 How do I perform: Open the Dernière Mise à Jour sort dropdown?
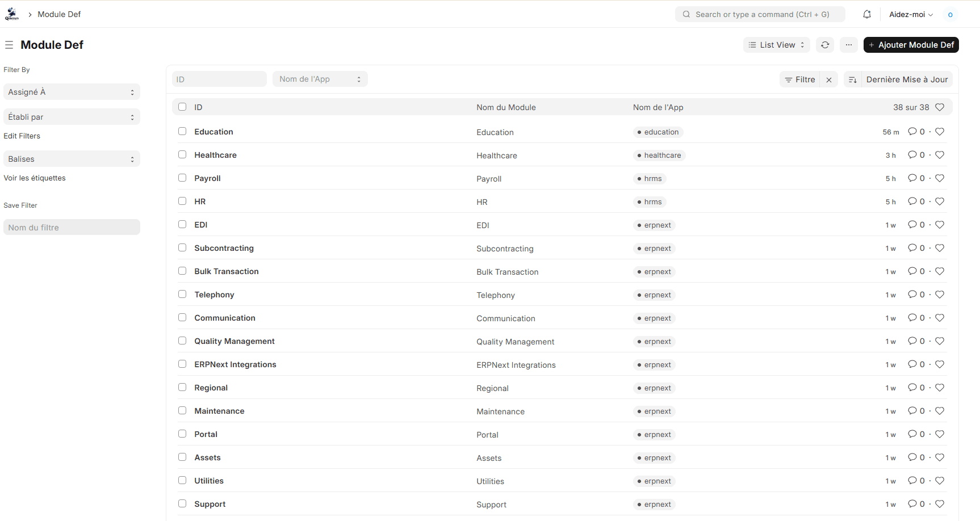907,79
